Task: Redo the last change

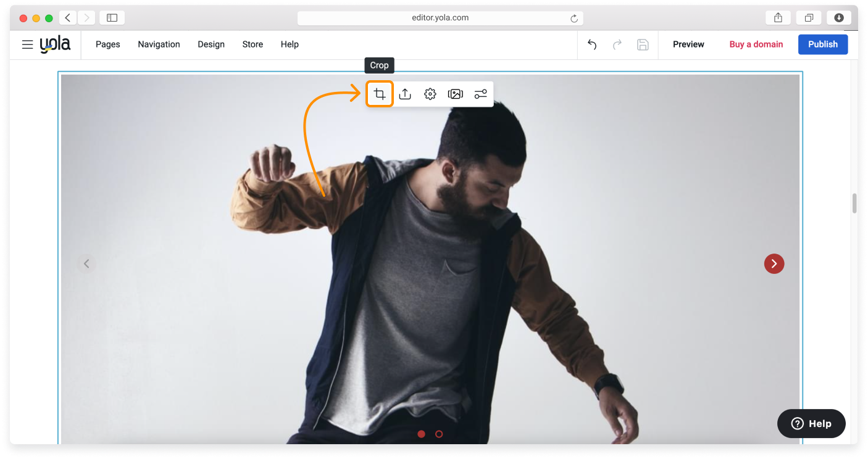Action: tap(617, 44)
